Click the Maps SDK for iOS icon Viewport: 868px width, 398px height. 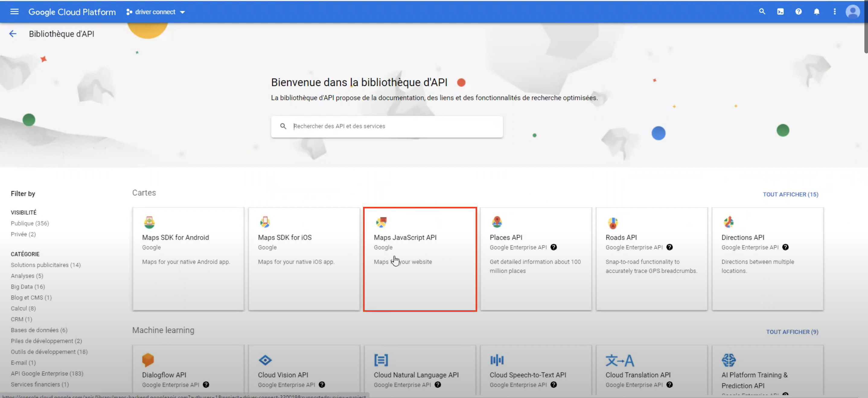(265, 222)
